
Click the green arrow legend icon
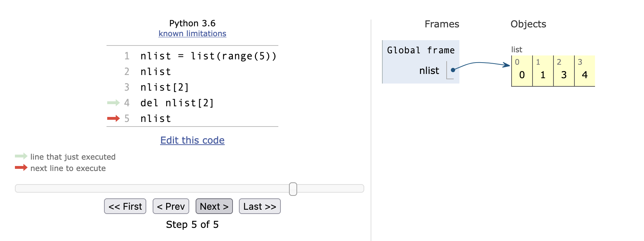pyautogui.click(x=21, y=156)
